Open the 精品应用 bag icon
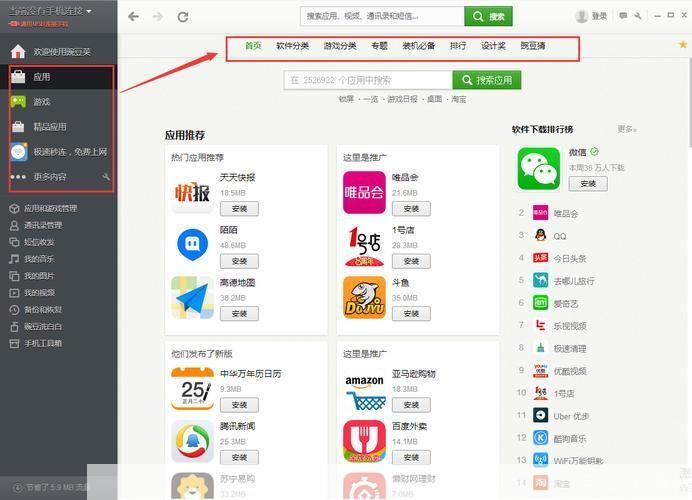Image resolution: width=692 pixels, height=500 pixels. (18, 127)
